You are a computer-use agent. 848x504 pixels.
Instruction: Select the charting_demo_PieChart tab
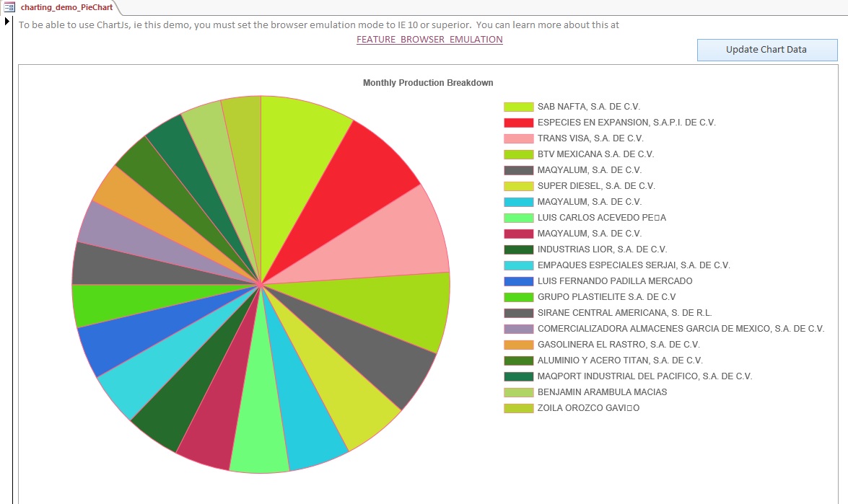click(66, 7)
